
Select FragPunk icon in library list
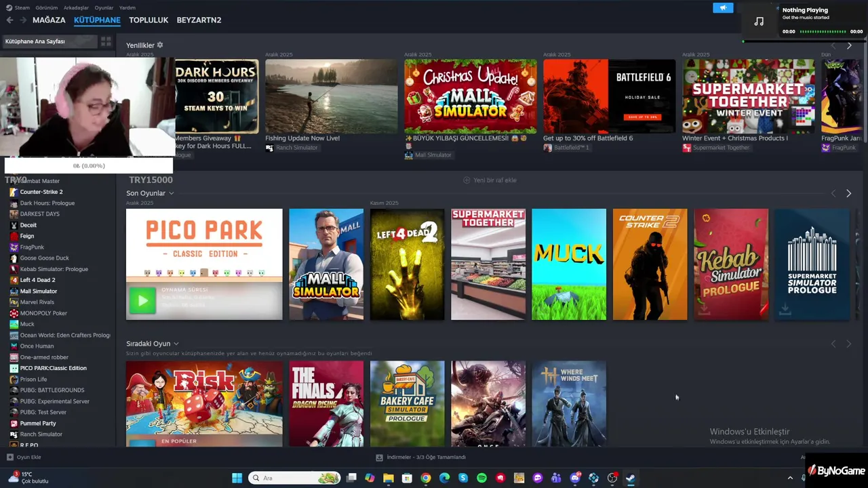14,247
